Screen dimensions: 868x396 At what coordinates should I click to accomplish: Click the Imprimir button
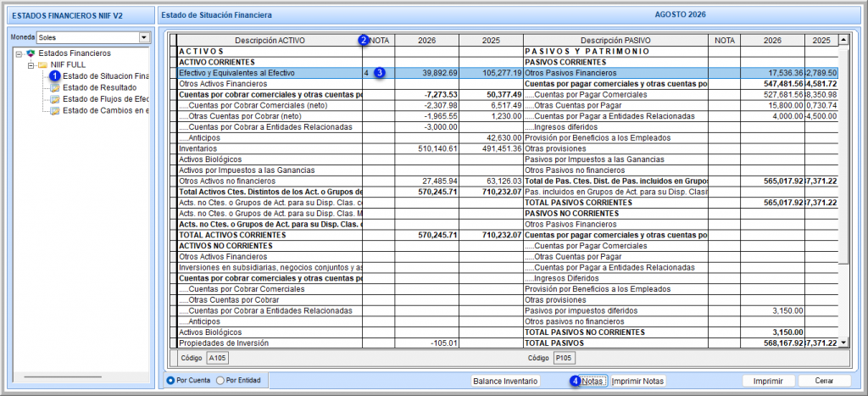768,381
